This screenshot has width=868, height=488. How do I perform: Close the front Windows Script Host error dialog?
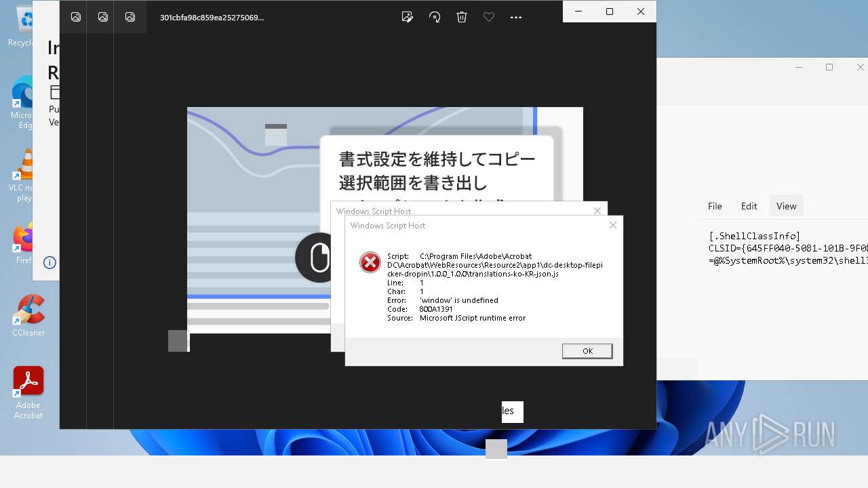click(x=613, y=225)
